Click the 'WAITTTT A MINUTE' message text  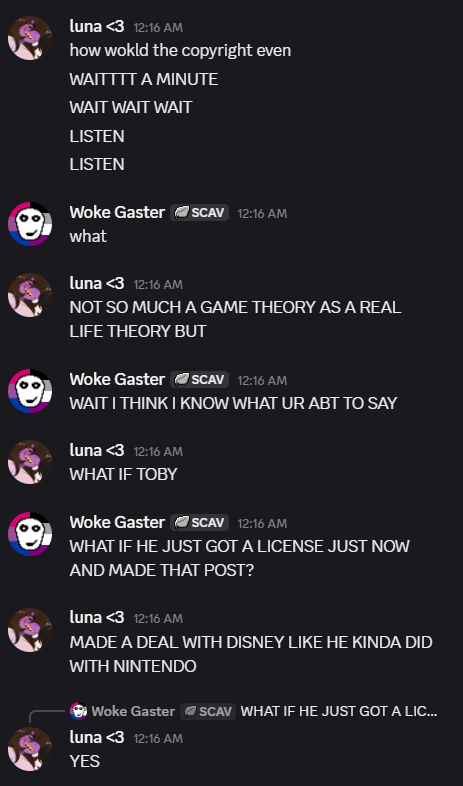(144, 79)
